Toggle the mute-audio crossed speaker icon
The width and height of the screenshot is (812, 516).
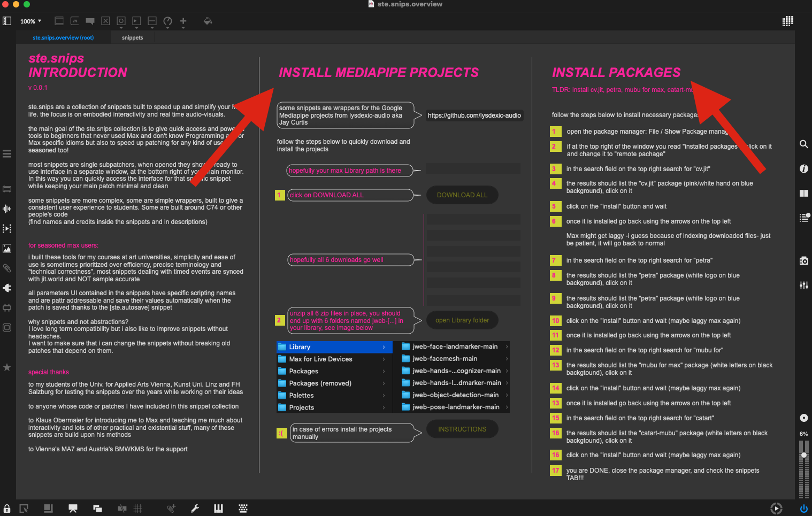[122, 509]
